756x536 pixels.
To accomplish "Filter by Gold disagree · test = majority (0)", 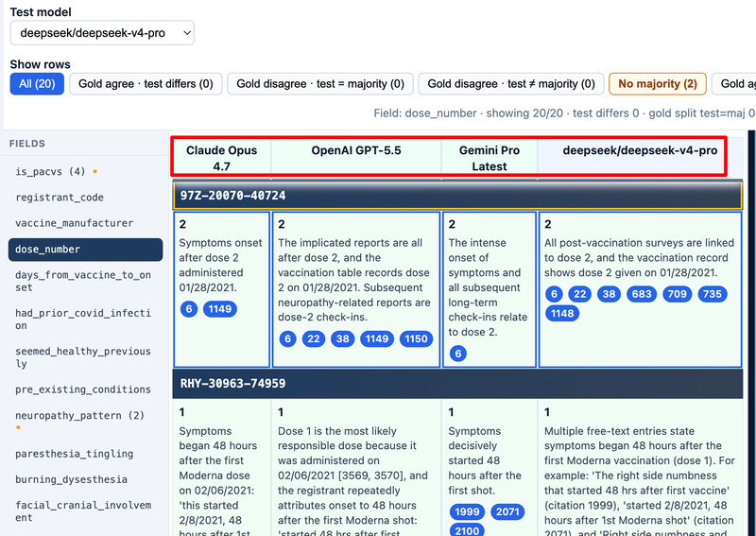I will tap(320, 84).
